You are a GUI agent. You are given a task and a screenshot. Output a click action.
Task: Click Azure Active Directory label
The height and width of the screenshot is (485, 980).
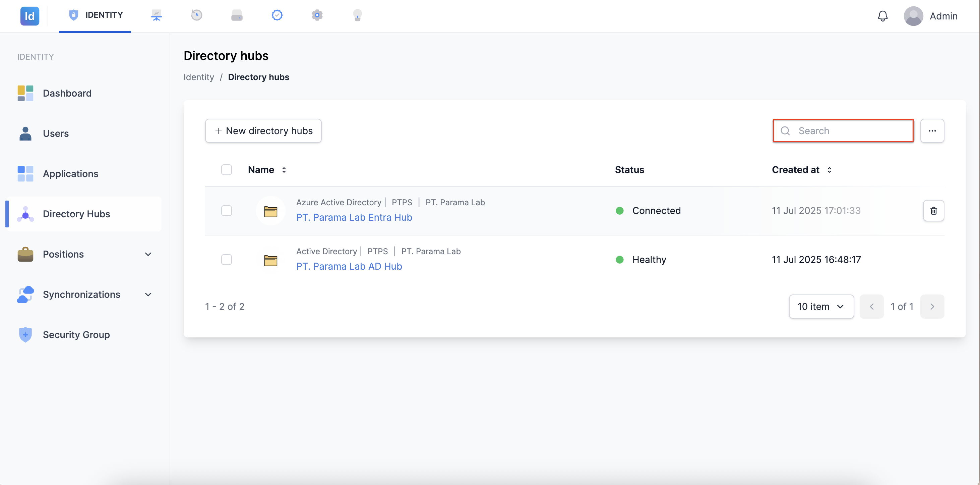(x=339, y=203)
